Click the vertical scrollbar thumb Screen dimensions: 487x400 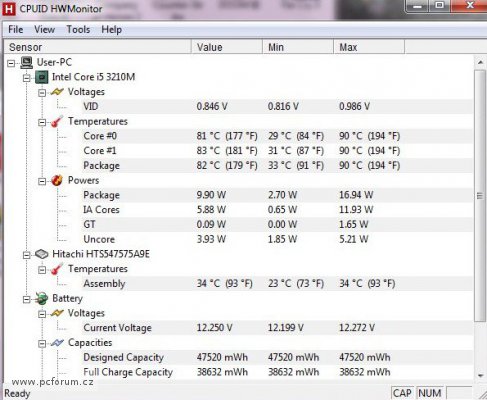tap(480, 196)
